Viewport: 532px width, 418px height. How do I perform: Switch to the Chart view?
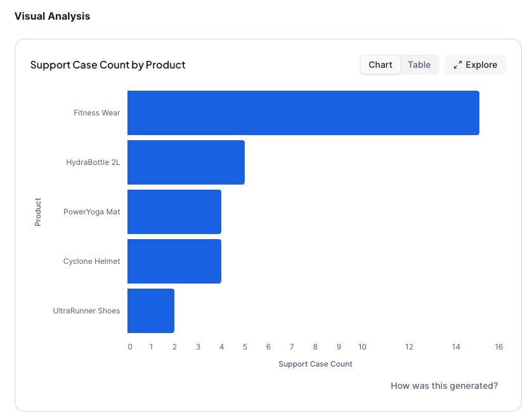pos(380,64)
